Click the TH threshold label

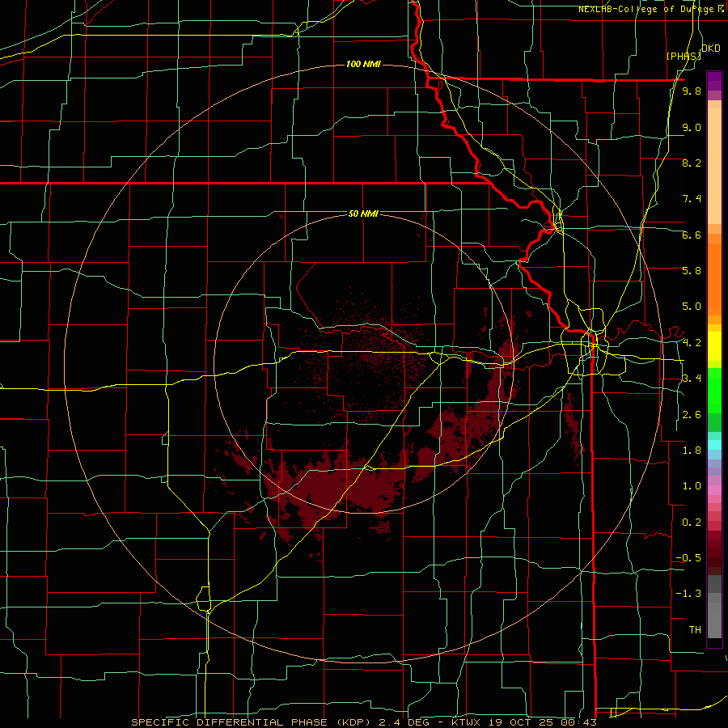[695, 629]
